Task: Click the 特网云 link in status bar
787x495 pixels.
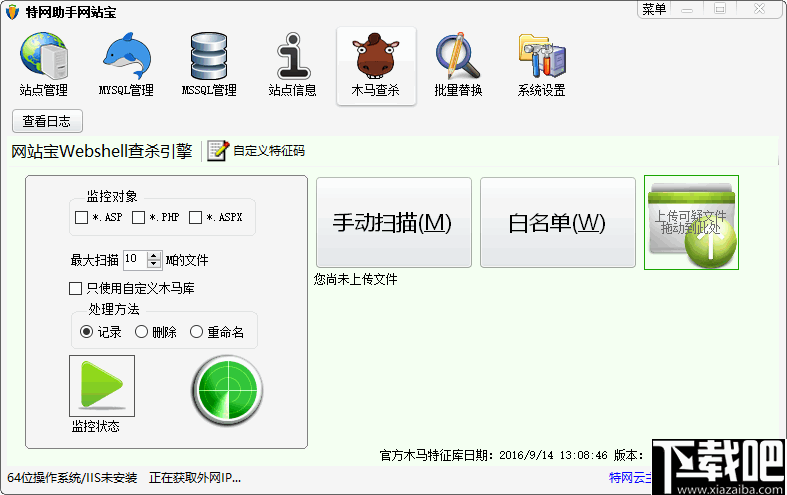Action: tap(630, 477)
